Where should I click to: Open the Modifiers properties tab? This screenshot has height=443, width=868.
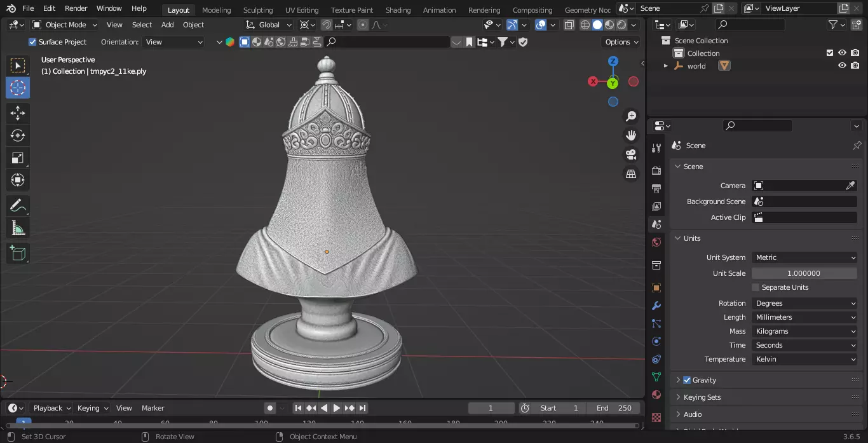pos(656,306)
